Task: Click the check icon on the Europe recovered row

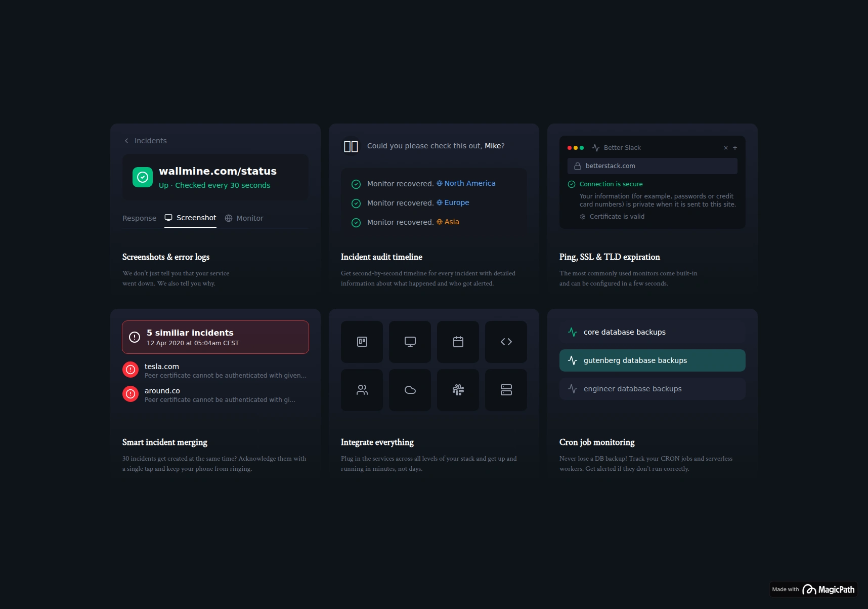Action: (356, 204)
